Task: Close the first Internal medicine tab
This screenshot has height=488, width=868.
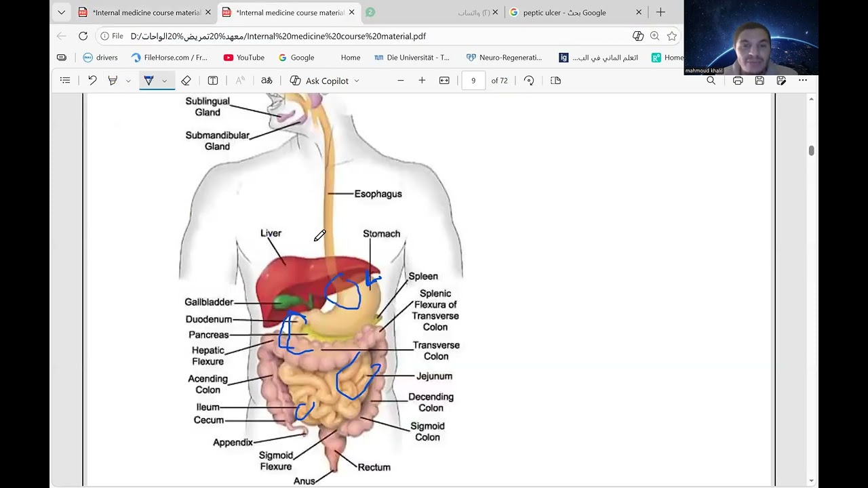Action: point(208,12)
